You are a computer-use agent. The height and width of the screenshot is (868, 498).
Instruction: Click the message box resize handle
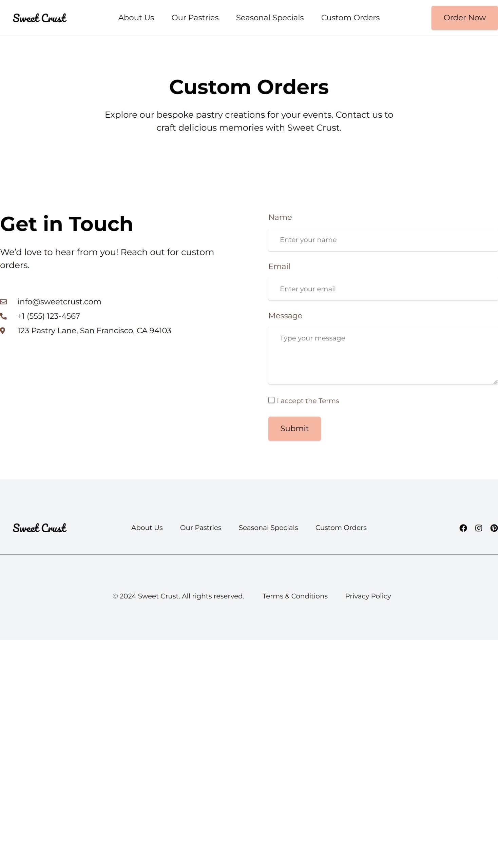[495, 382]
